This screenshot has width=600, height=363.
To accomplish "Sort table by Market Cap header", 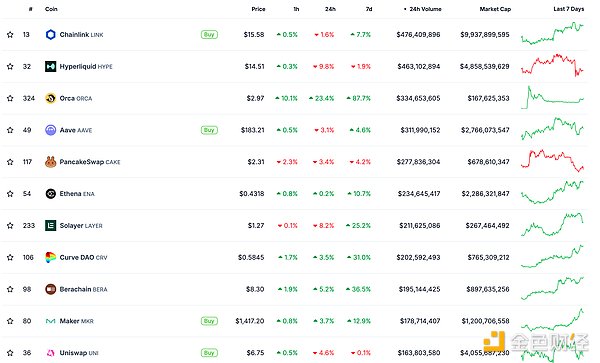I will coord(495,9).
